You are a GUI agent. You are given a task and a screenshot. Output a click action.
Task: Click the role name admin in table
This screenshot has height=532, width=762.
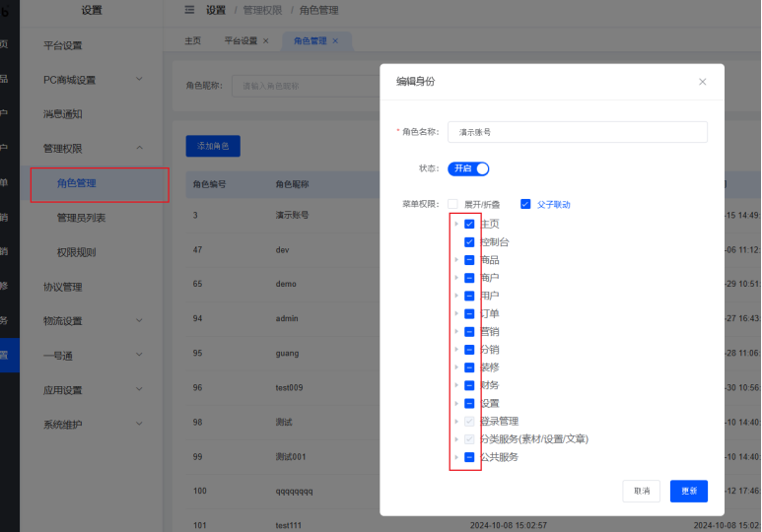[287, 318]
